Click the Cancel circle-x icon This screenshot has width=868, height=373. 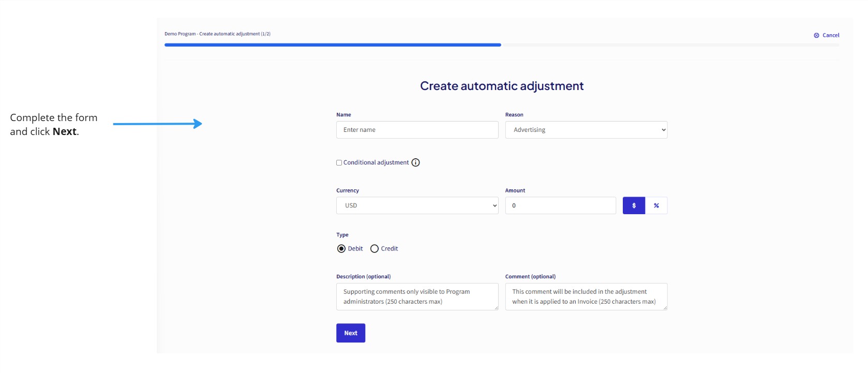pyautogui.click(x=816, y=36)
